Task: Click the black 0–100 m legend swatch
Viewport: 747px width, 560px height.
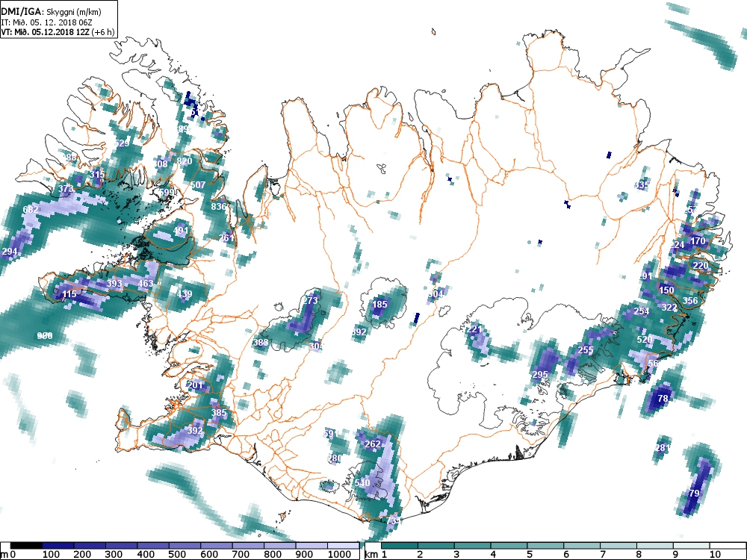Action: click(27, 545)
